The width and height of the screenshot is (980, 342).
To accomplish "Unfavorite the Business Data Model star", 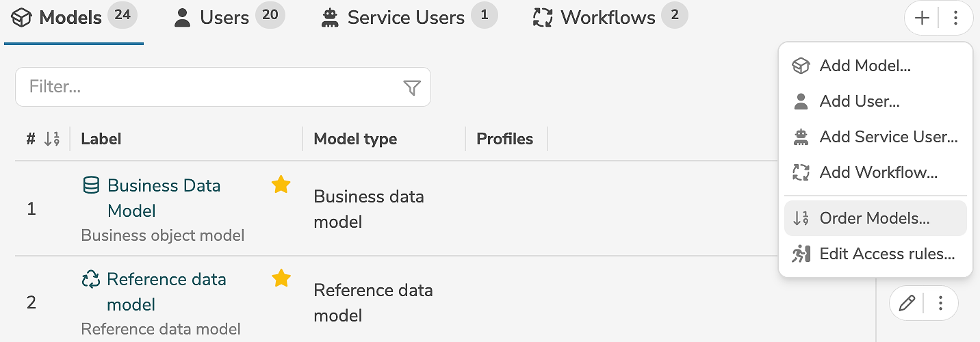I will [281, 185].
